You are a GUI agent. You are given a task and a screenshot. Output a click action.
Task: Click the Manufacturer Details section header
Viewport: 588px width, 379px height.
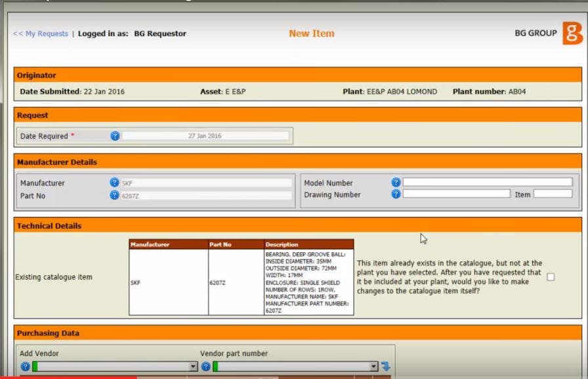pyautogui.click(x=298, y=162)
